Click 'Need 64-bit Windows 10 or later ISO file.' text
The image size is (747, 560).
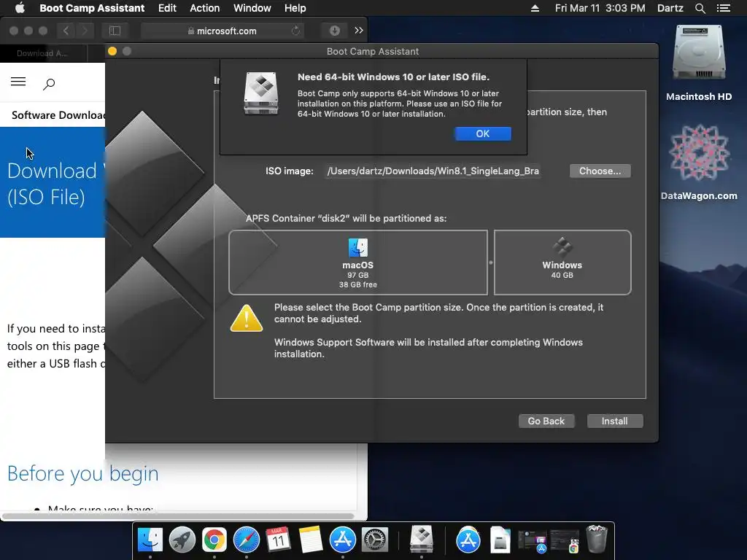pyautogui.click(x=393, y=77)
